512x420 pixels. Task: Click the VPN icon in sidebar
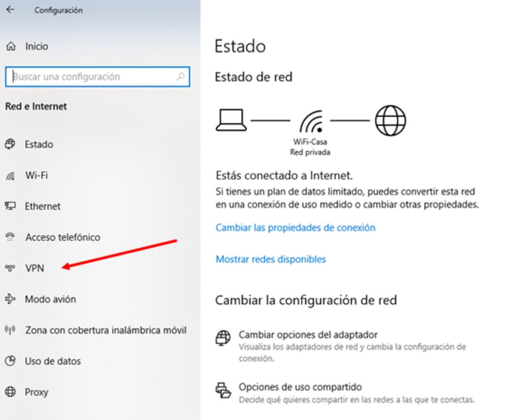(x=10, y=268)
